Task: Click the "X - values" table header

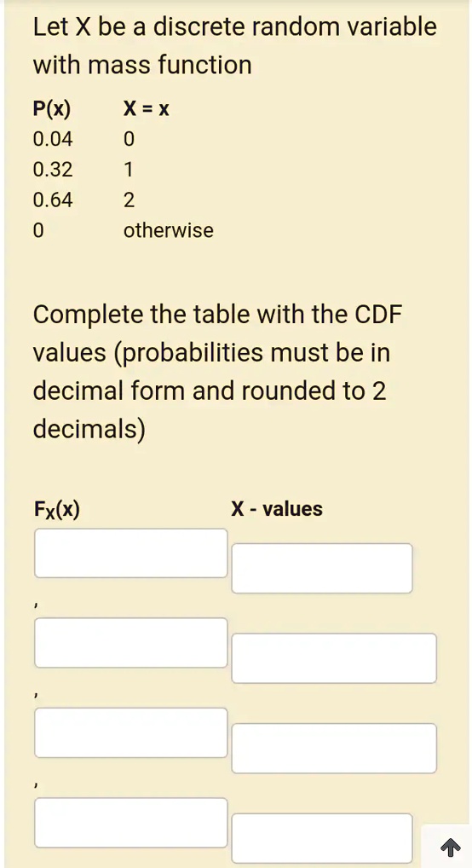Action: (277, 508)
